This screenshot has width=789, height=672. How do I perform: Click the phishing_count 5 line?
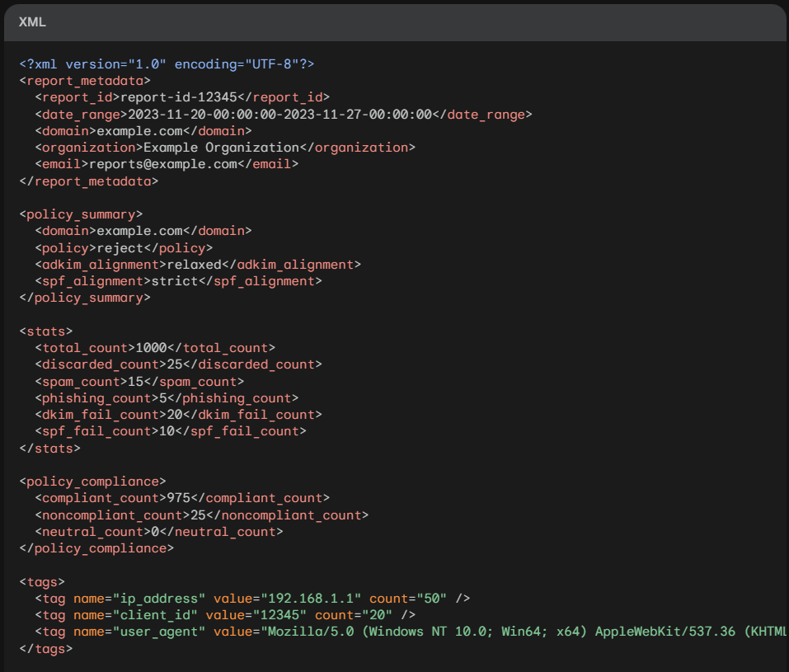coord(167,398)
